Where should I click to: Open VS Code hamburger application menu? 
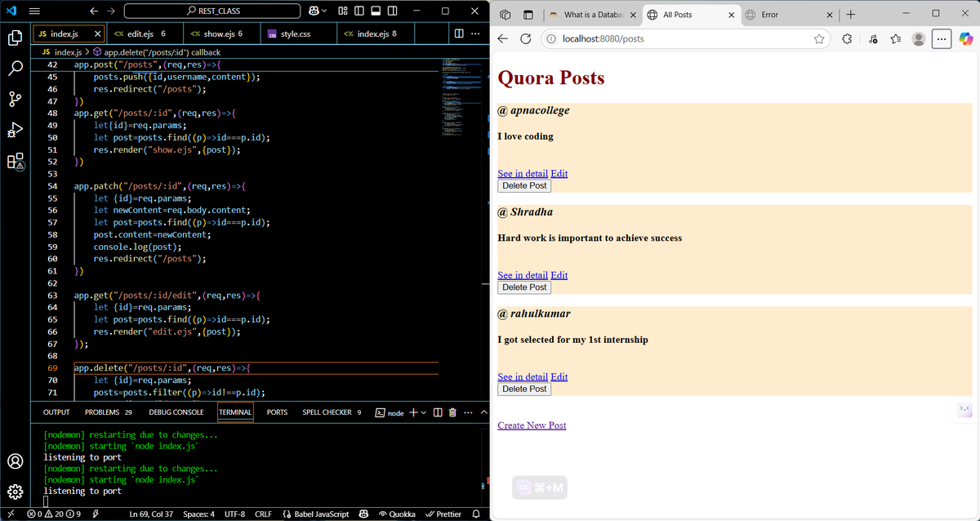tap(35, 11)
